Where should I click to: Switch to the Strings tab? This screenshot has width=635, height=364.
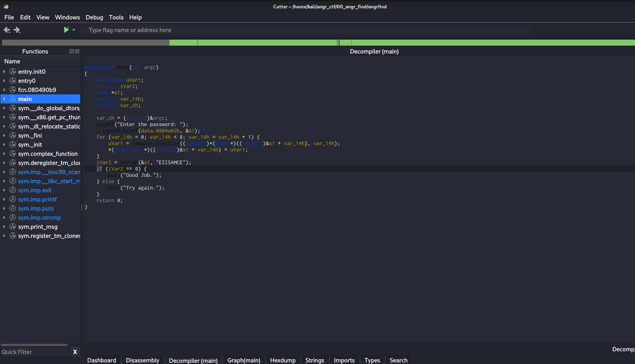pyautogui.click(x=315, y=360)
